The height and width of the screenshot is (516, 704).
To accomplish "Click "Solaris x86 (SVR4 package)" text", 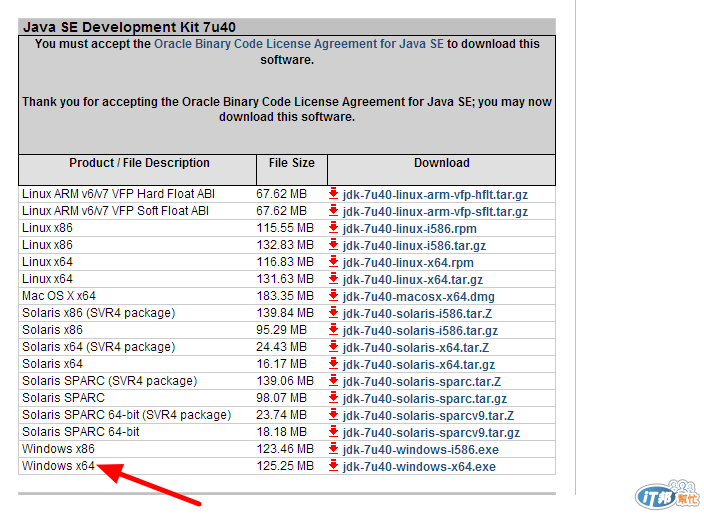I will pyautogui.click(x=99, y=313).
